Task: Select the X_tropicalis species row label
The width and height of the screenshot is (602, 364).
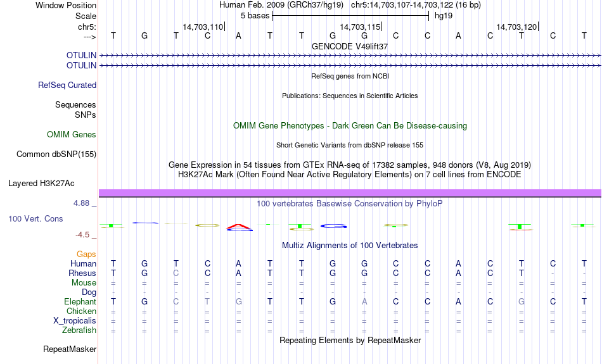Action: coord(75,321)
